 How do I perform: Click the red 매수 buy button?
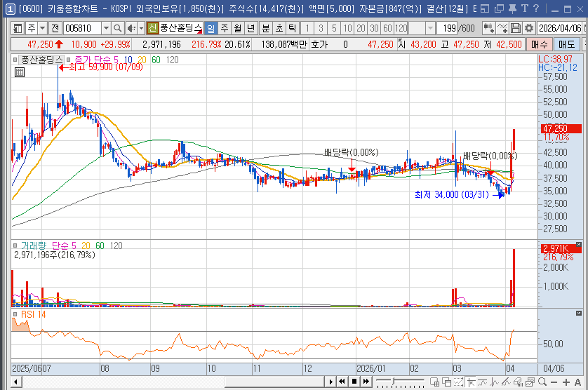540,44
